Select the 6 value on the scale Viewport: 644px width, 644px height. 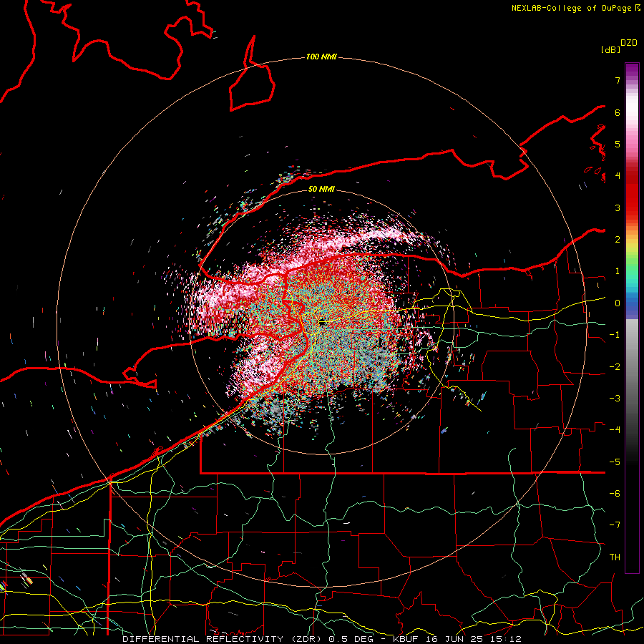[x=618, y=112]
